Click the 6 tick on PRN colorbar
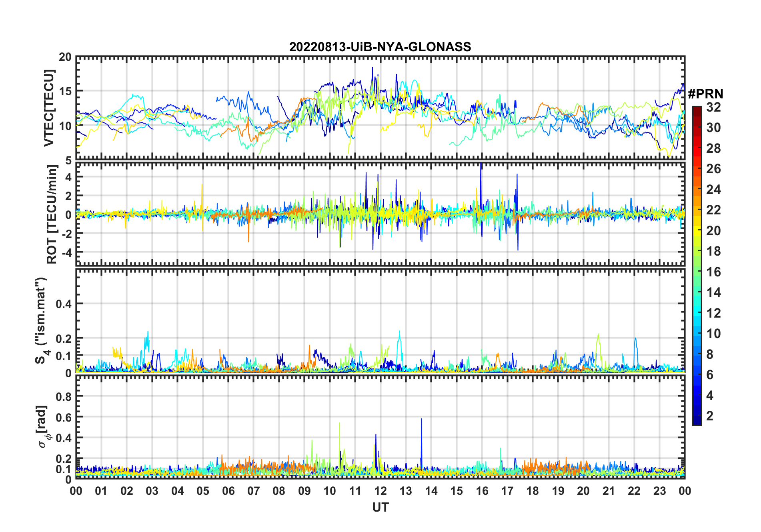 710,375
